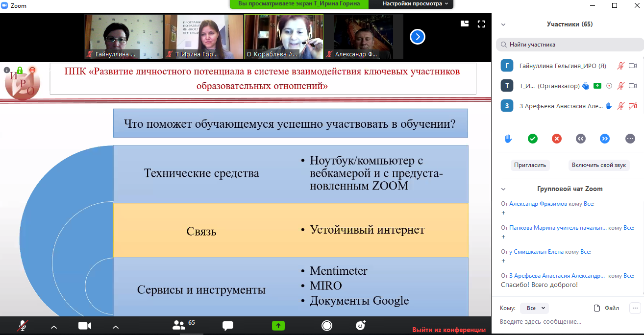Click the slide bullet Mentimeter

(x=339, y=271)
